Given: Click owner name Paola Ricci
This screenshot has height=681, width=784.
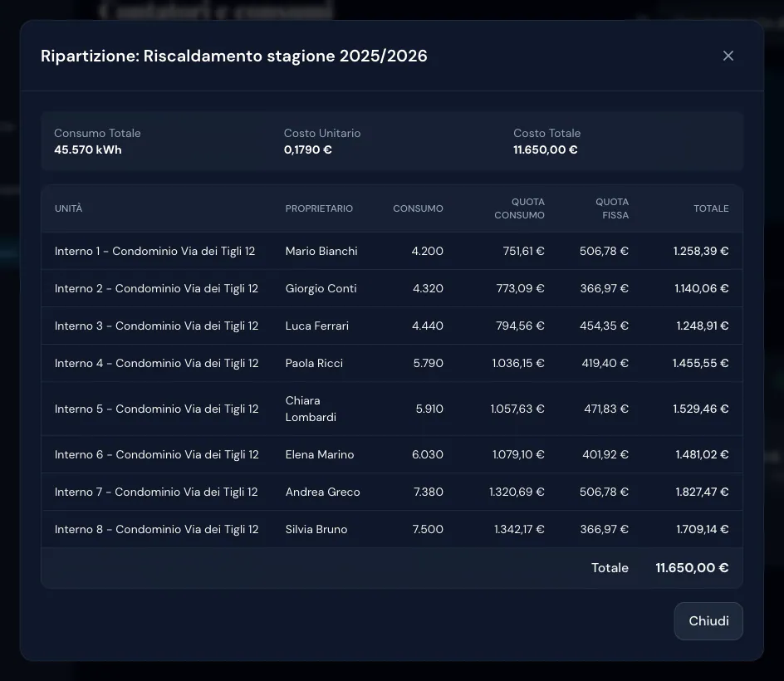Looking at the screenshot, I should pos(314,364).
